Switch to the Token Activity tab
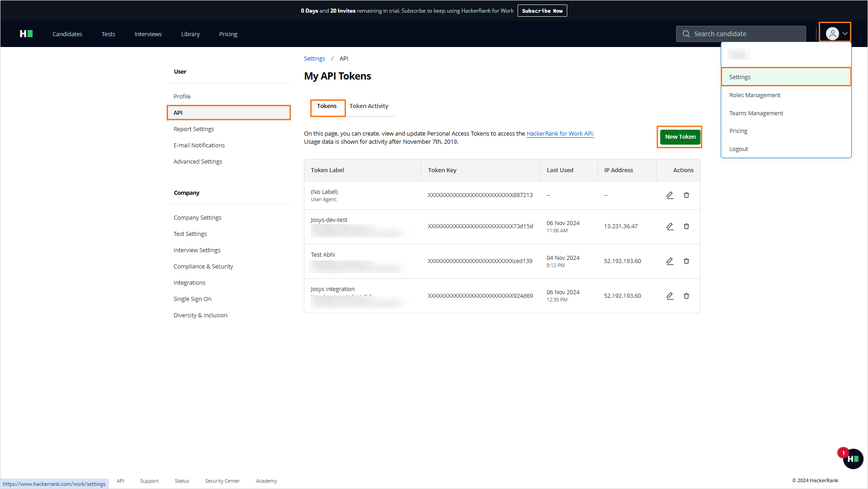 (x=369, y=106)
